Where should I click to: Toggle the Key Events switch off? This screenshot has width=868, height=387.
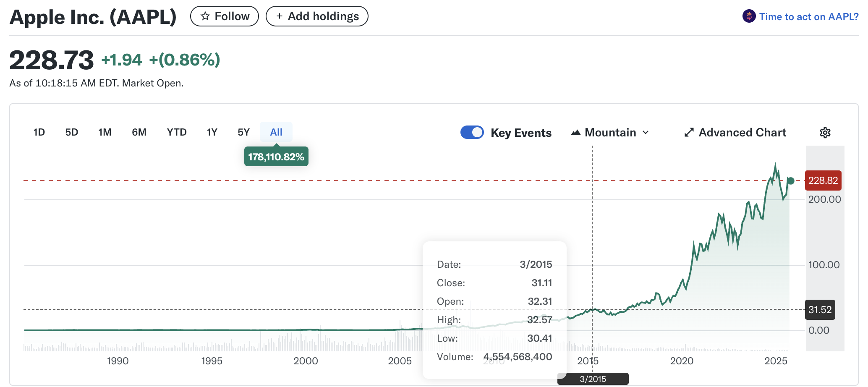[472, 132]
